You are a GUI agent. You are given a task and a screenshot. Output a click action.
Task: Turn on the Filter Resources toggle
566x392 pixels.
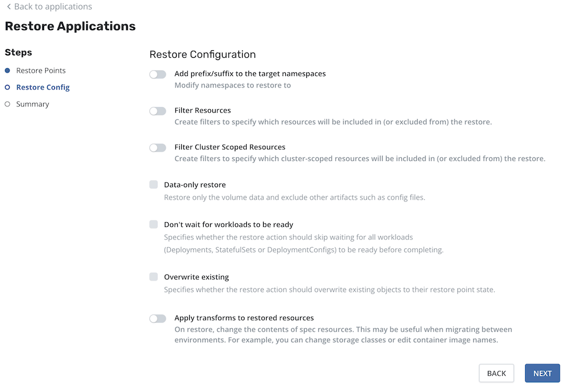pos(158,111)
